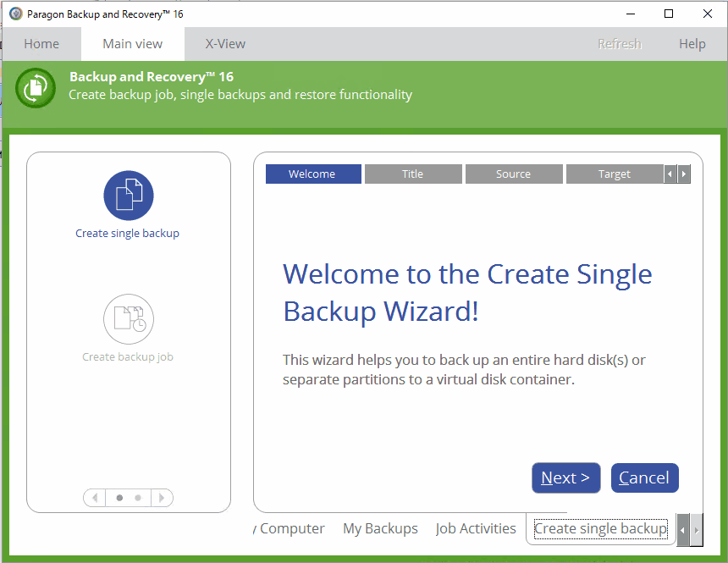Open the Help menu
Image resolution: width=728 pixels, height=563 pixels.
[692, 44]
